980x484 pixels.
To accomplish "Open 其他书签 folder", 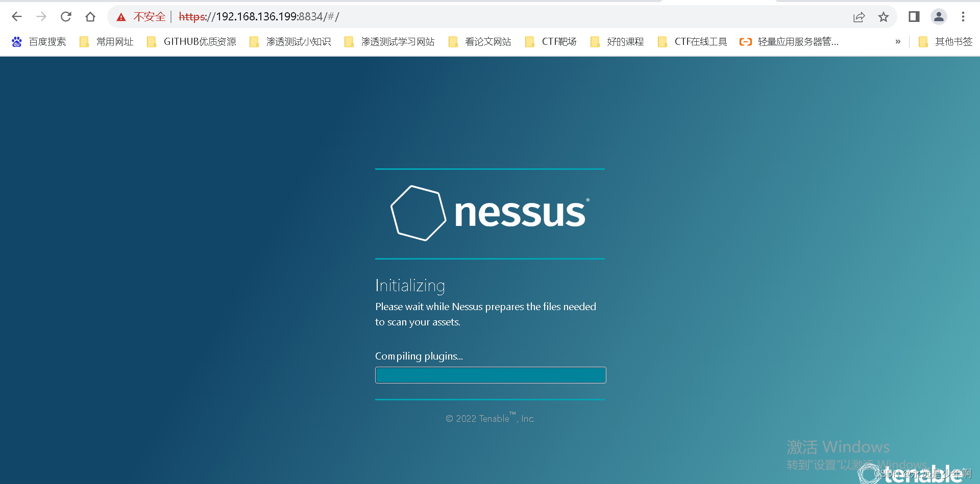I will [945, 42].
